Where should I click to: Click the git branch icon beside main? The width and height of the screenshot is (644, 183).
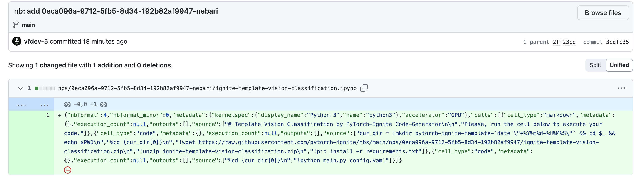[16, 25]
